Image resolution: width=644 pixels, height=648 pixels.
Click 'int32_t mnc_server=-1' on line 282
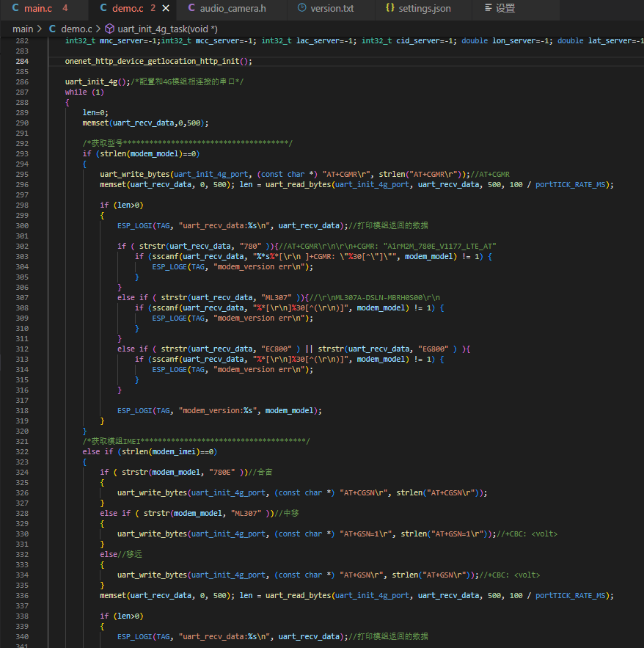(111, 40)
